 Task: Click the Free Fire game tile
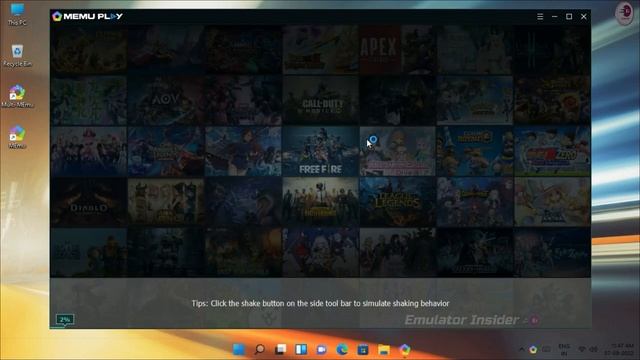pos(320,151)
